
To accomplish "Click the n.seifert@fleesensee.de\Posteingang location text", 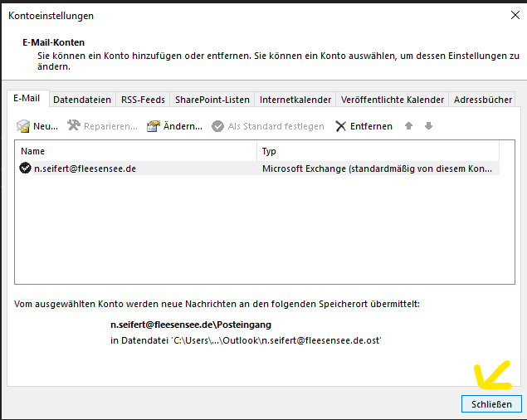I will (x=191, y=325).
